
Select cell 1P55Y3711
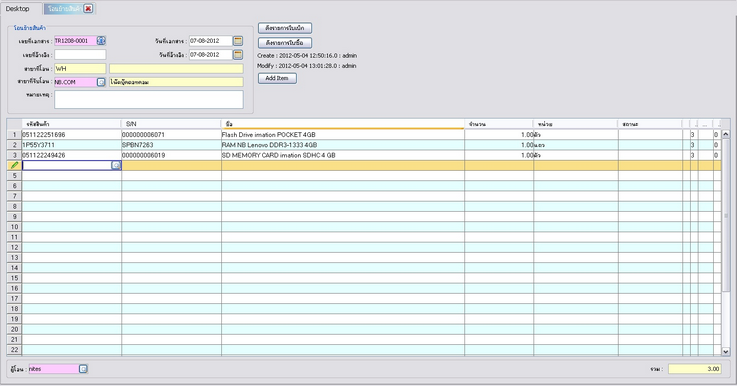click(72, 145)
